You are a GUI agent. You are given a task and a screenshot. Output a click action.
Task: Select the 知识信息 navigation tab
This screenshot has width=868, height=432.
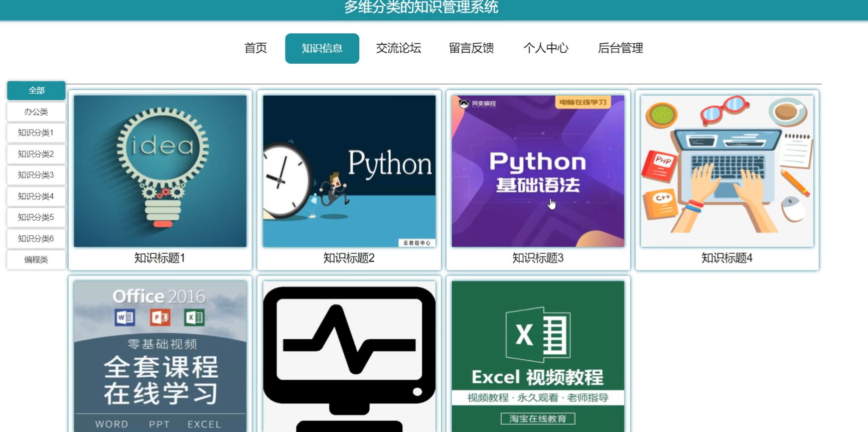pos(322,48)
